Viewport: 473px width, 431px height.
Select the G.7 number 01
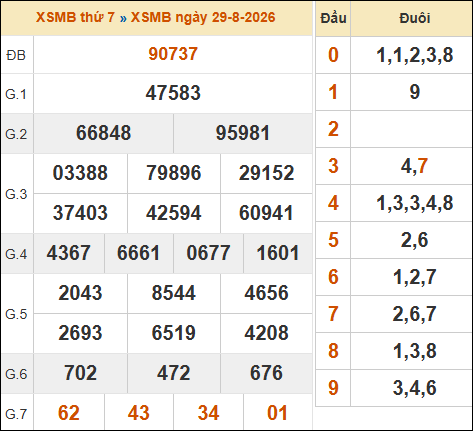point(277,413)
